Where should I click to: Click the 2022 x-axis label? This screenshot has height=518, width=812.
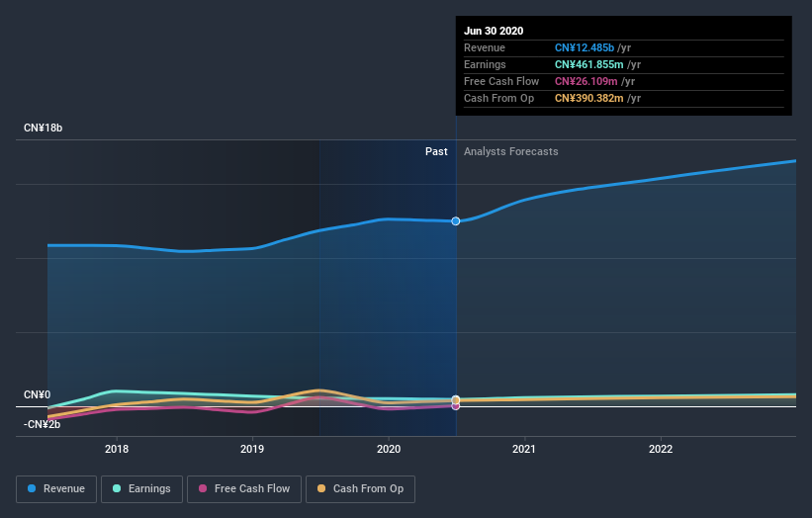click(661, 449)
